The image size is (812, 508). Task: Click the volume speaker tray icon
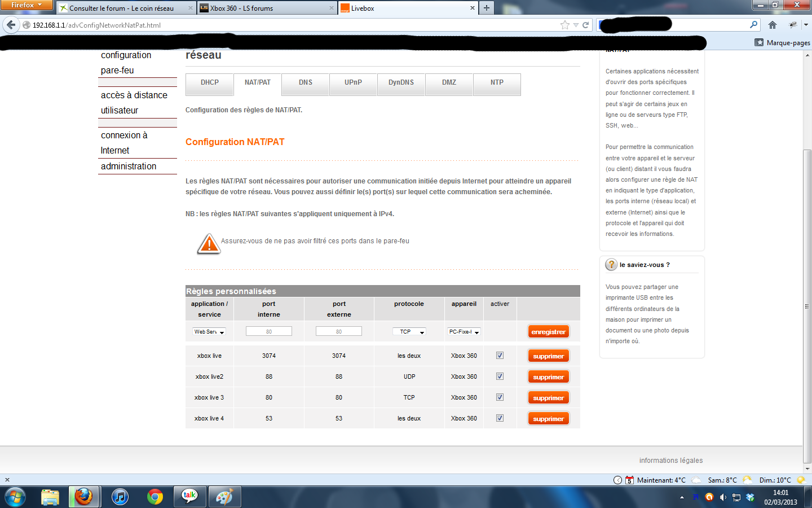pos(723,497)
